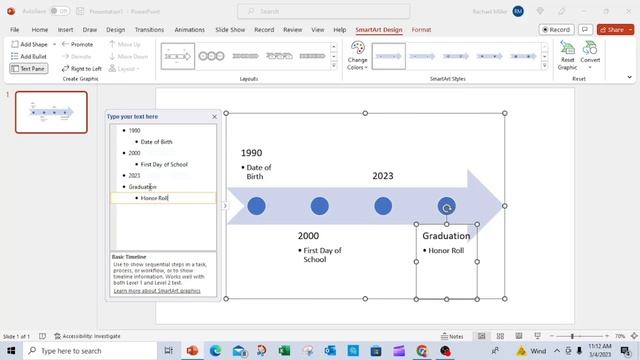Click Add Bullet button
This screenshot has height=360, width=640.
tap(29, 56)
